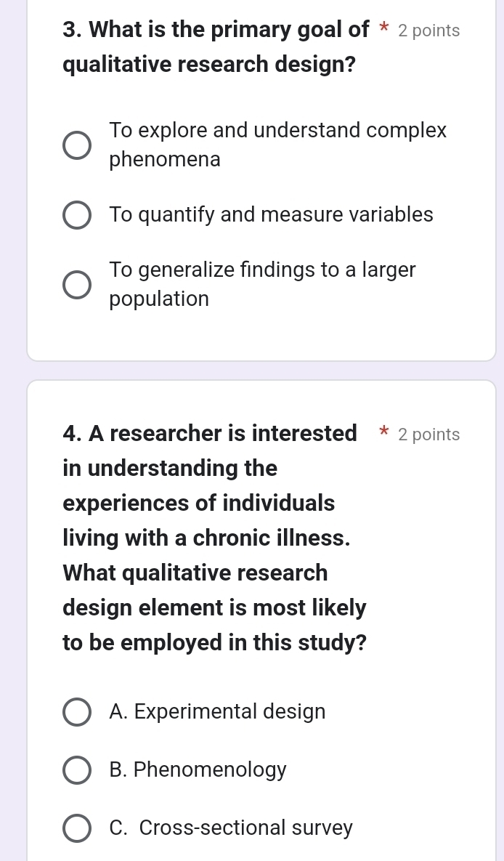Select 'To explore and understand complex phenomena'
This screenshot has height=861, width=504.
(77, 145)
